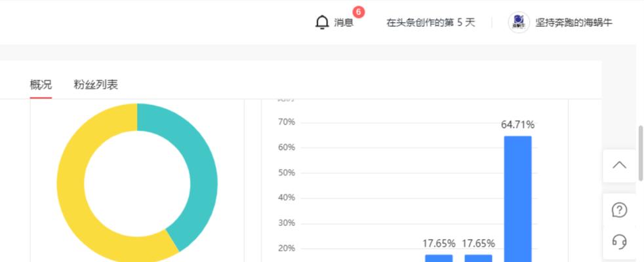The height and width of the screenshot is (262, 644).
Task: Click the tall 64.71% blue bar
Action: point(517,199)
